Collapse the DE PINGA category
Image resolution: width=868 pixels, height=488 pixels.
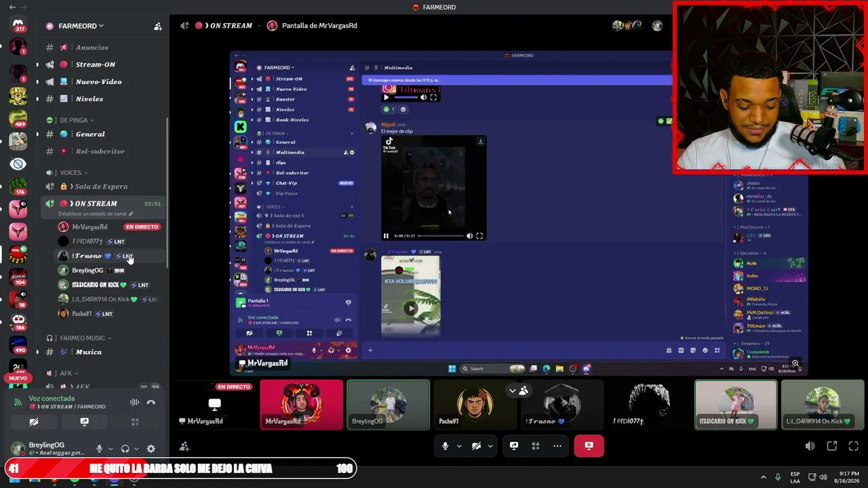(x=75, y=120)
